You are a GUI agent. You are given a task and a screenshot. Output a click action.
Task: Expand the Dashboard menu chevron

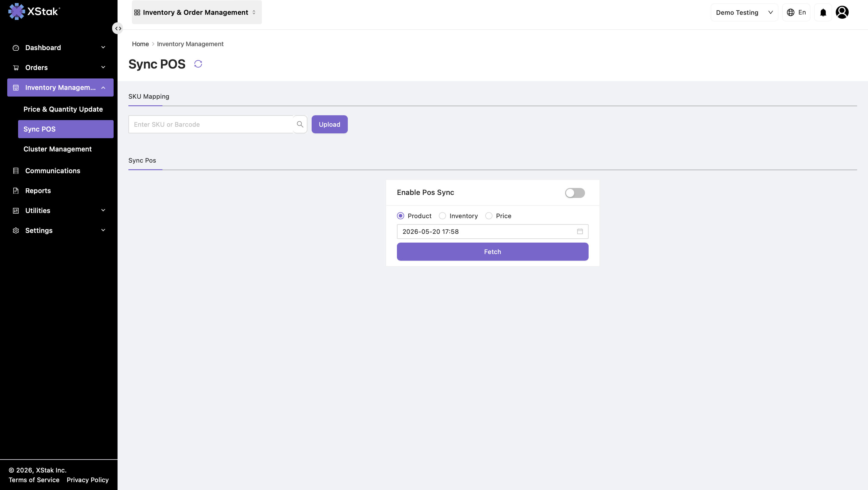click(x=103, y=48)
